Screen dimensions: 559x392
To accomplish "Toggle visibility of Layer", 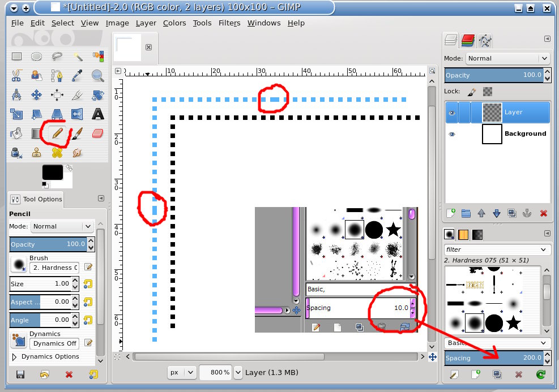I will (x=452, y=113).
